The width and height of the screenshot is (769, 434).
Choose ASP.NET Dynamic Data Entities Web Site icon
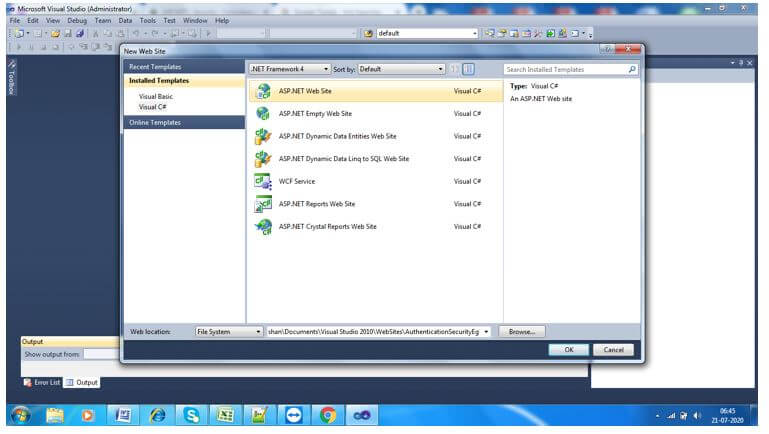tap(263, 136)
